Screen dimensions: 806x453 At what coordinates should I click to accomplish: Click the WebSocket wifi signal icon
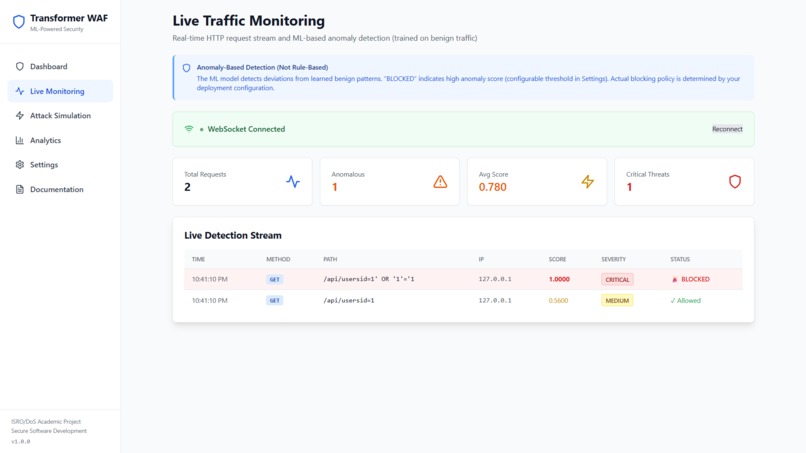189,129
